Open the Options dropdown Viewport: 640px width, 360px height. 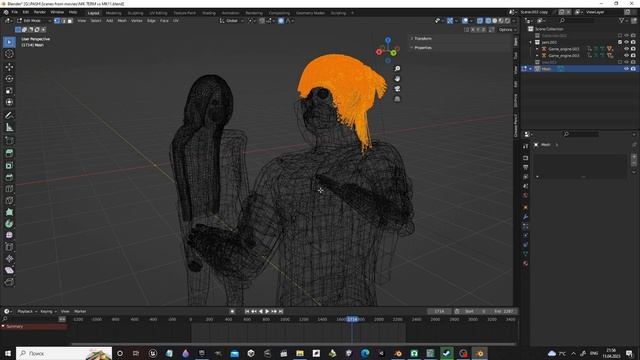[507, 30]
